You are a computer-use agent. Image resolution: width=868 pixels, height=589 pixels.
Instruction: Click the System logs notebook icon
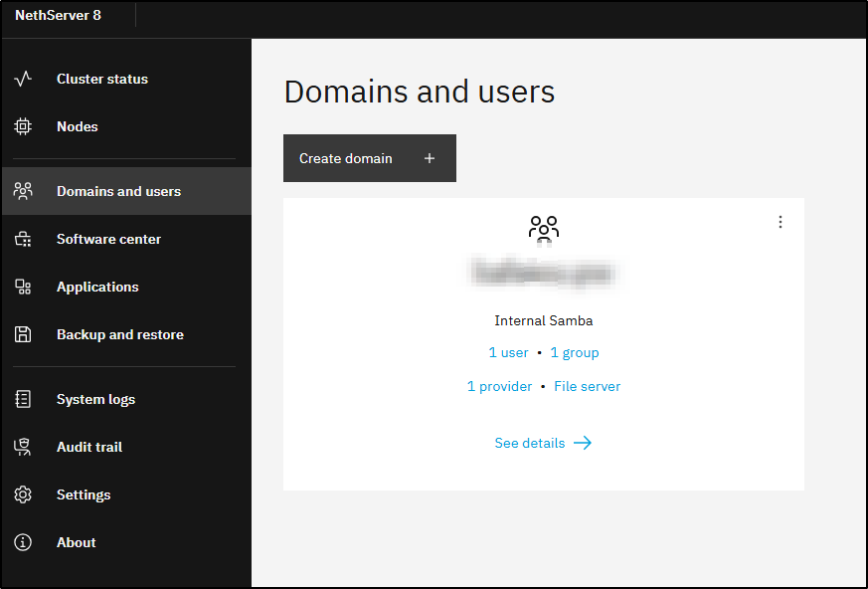(23, 399)
